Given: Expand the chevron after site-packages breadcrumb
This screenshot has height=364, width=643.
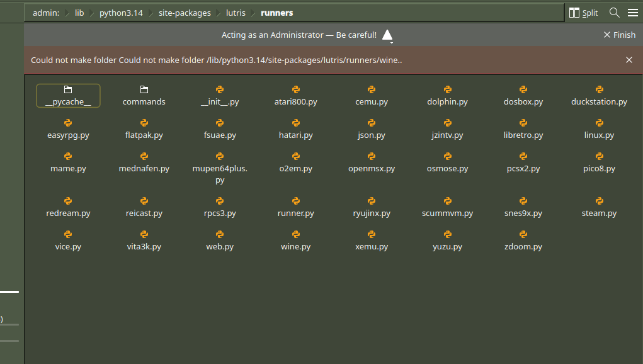Looking at the screenshot, I should [219, 13].
